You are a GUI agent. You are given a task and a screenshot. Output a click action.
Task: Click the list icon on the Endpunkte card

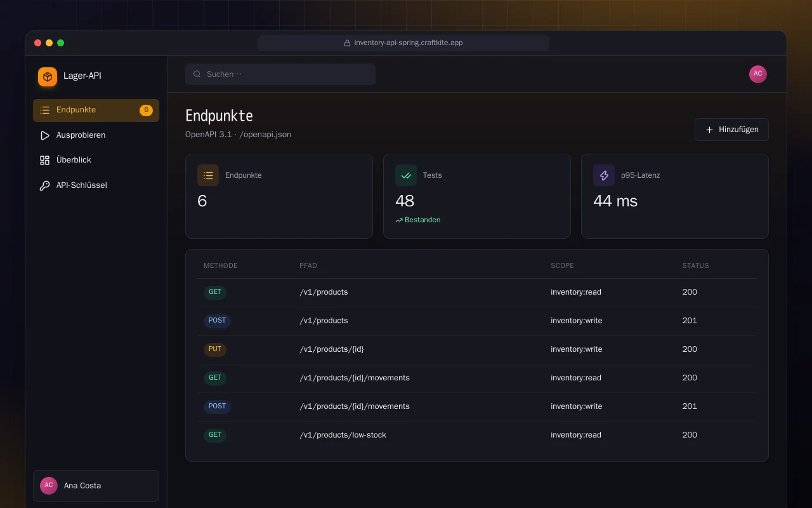pyautogui.click(x=208, y=175)
